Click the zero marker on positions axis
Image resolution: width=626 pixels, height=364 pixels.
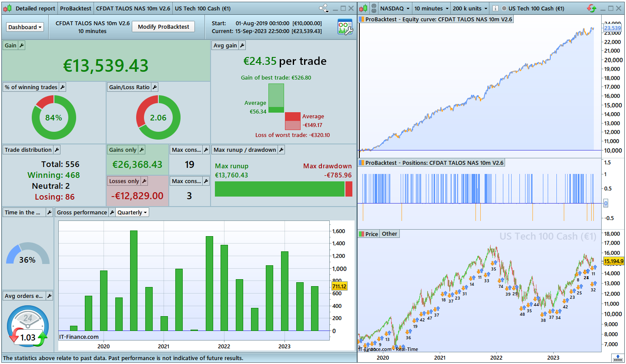pyautogui.click(x=606, y=204)
